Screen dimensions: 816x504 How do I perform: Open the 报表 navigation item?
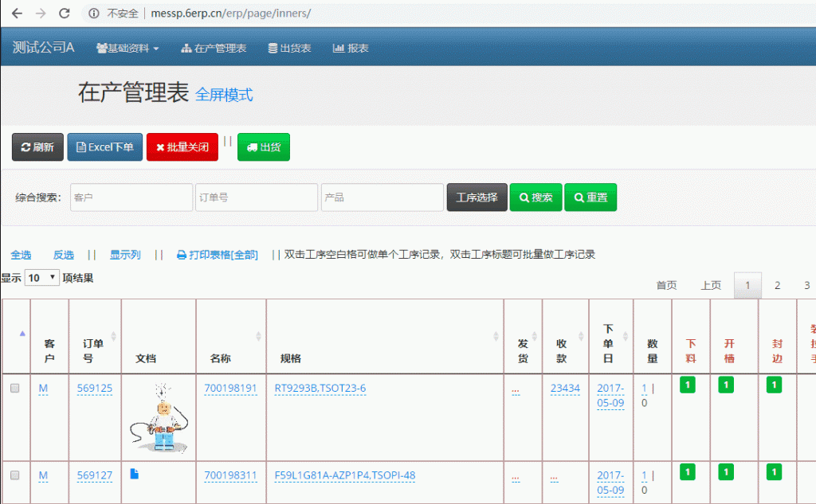(351, 48)
